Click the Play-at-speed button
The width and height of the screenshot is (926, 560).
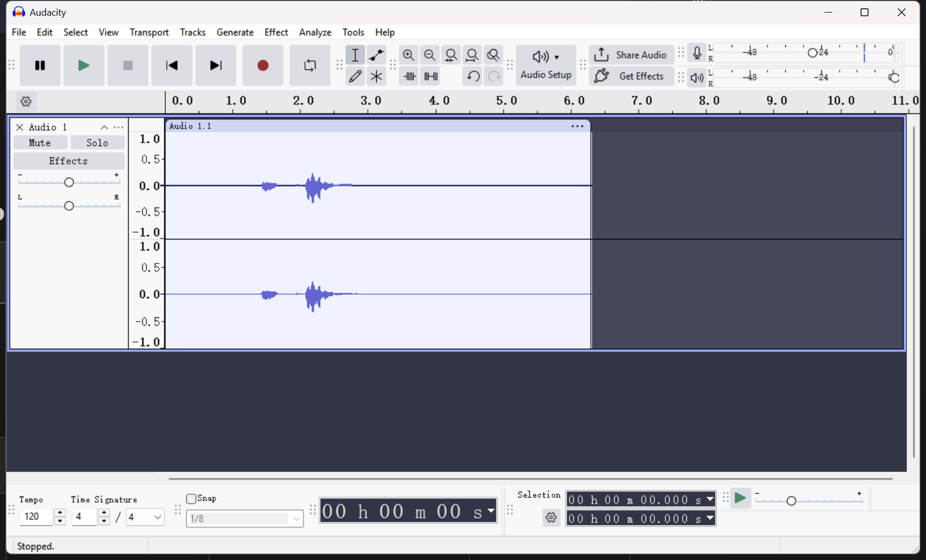point(740,498)
